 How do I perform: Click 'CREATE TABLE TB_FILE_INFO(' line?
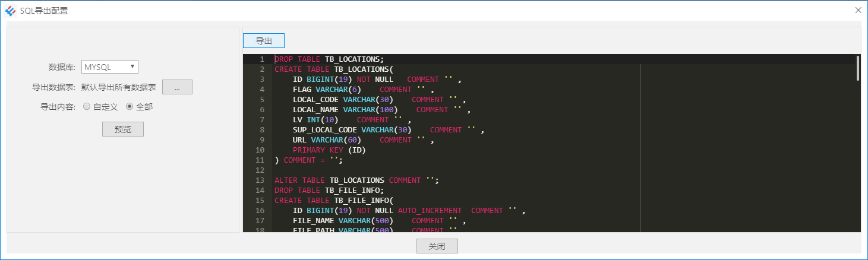click(334, 201)
